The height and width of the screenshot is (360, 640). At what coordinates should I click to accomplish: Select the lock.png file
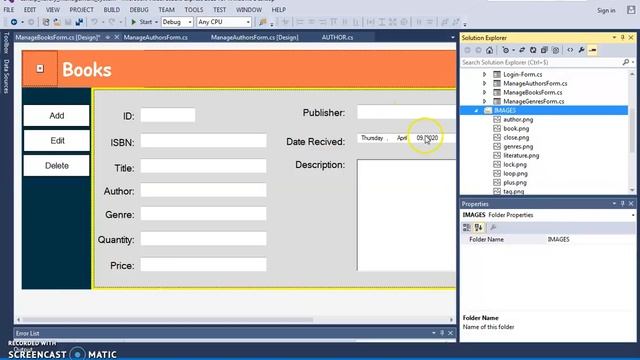coord(515,164)
